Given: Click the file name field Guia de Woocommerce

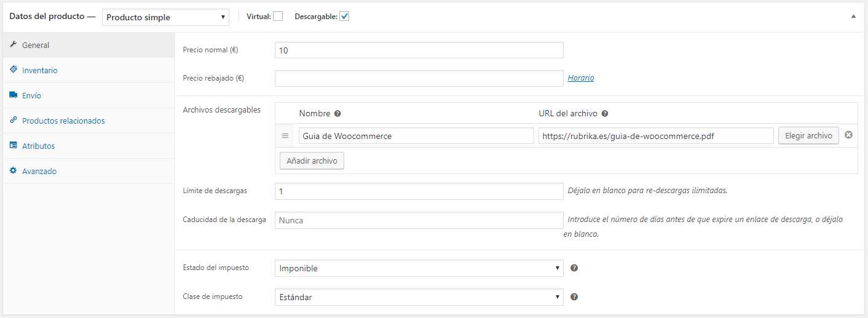Looking at the screenshot, I should pyautogui.click(x=417, y=135).
